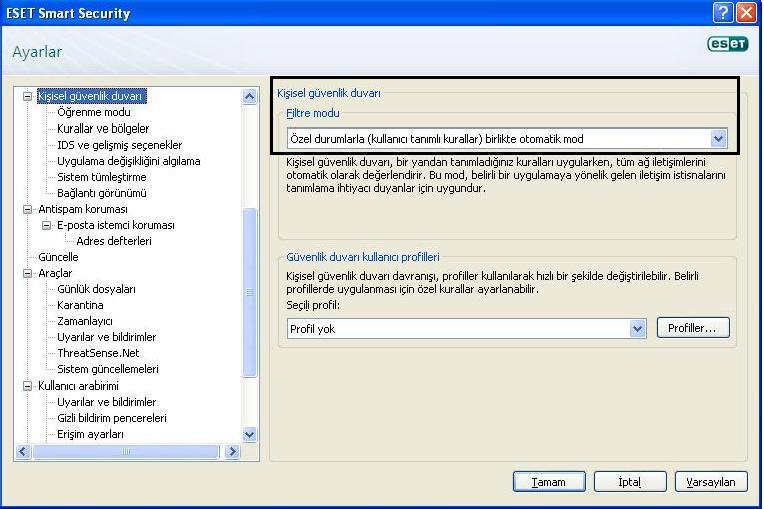Restore defaults with Varsayılan button
The width and height of the screenshot is (764, 509).
pos(711,482)
